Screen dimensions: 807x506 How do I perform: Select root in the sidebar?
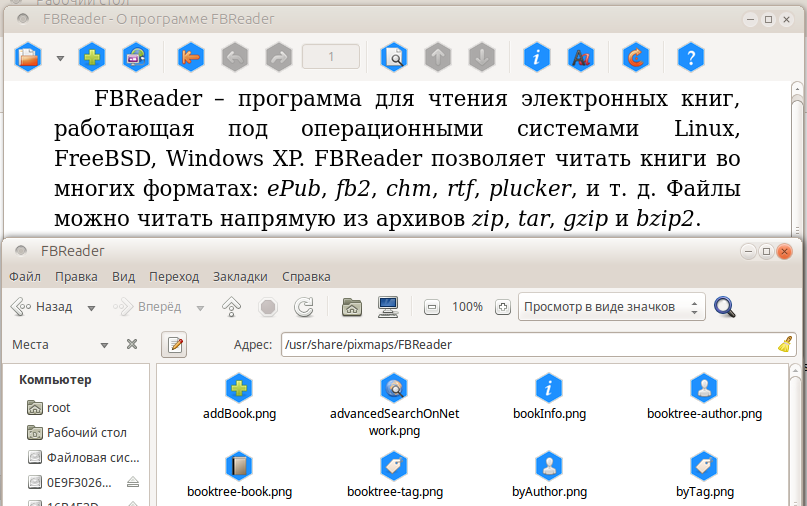(x=48, y=408)
